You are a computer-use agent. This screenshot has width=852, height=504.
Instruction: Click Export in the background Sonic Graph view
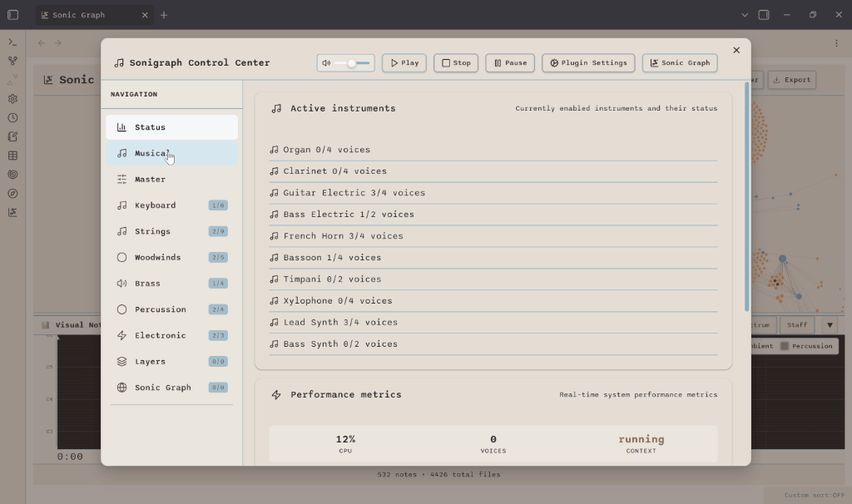coord(792,80)
